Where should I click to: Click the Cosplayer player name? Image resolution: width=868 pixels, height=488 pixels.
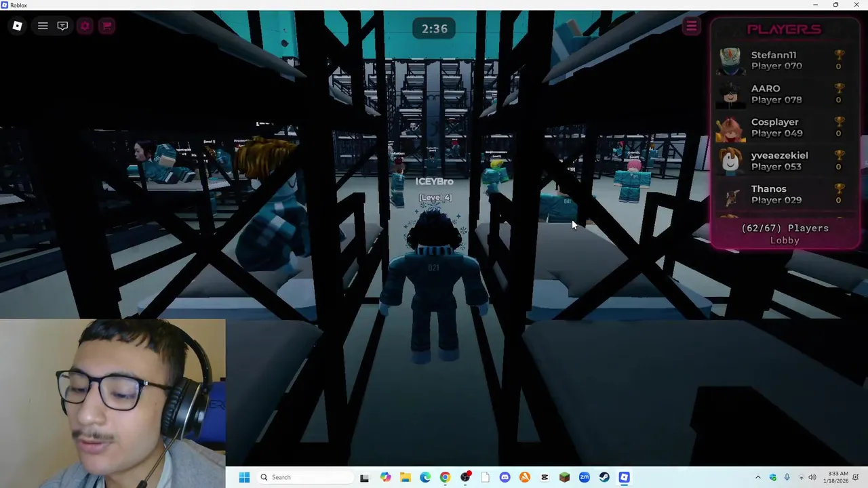[775, 122]
